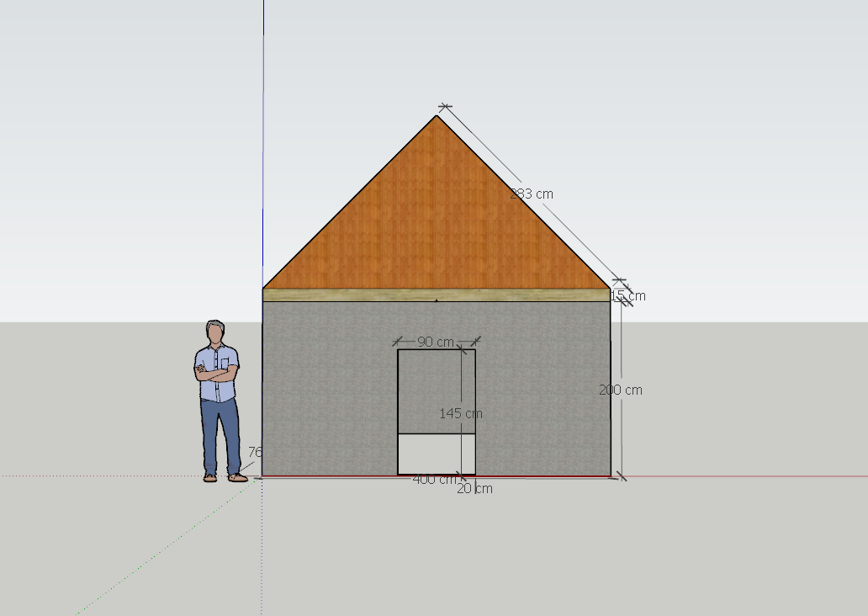
Task: Select the 200 cm wall height label
Action: point(620,390)
